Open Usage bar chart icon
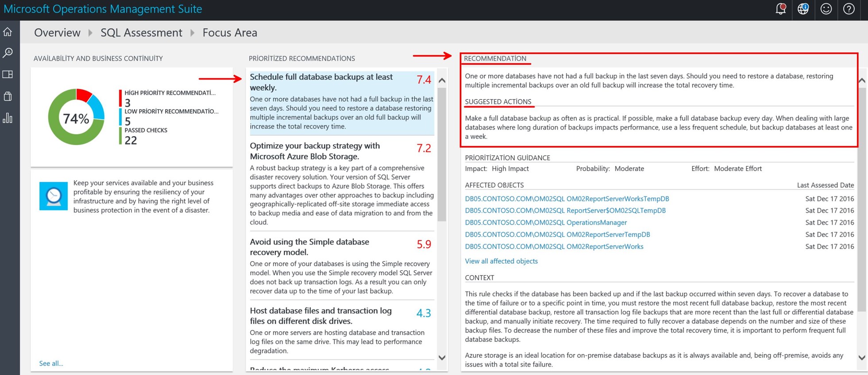The width and height of the screenshot is (868, 375). pos(8,118)
